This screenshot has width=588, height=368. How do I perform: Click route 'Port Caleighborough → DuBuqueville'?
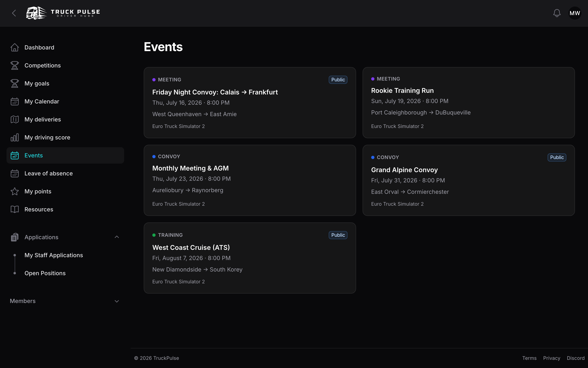click(x=421, y=113)
